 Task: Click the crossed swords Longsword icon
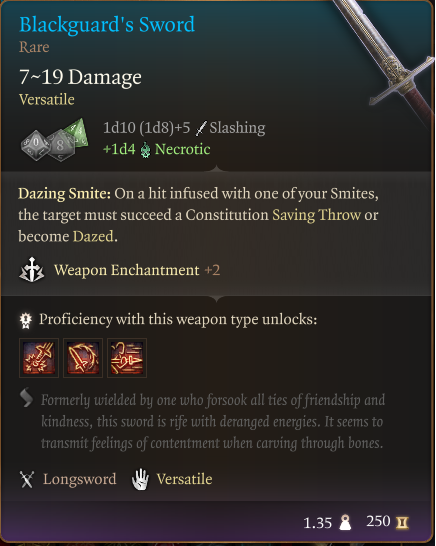point(27,479)
